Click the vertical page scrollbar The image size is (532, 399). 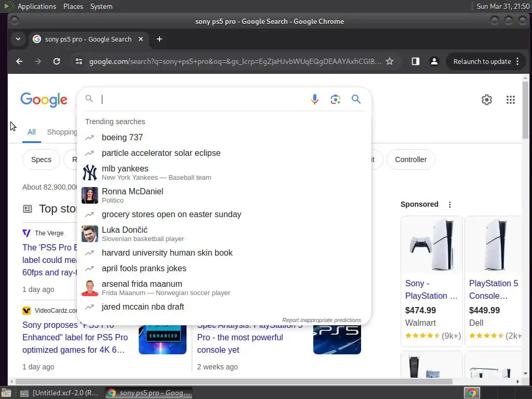coord(525,110)
